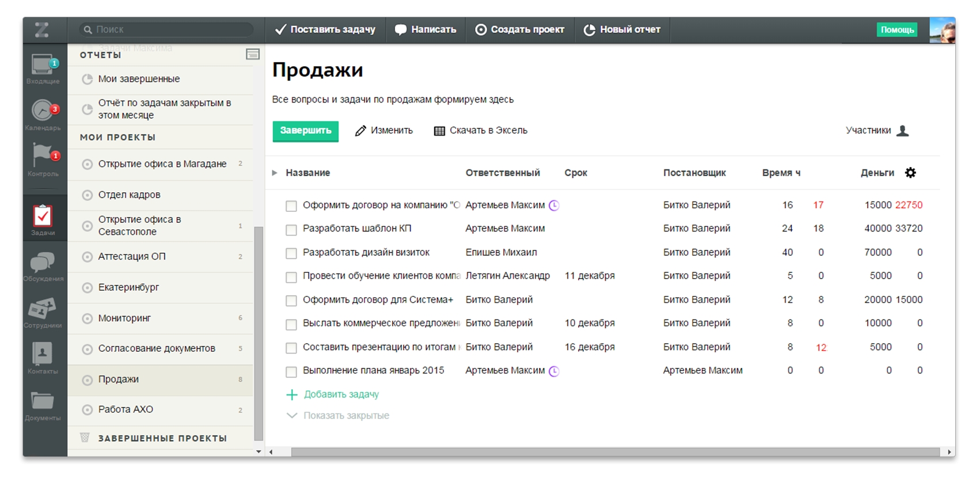Open Новый отчет in top bar
This screenshot has height=483, width=980.
tap(622, 30)
